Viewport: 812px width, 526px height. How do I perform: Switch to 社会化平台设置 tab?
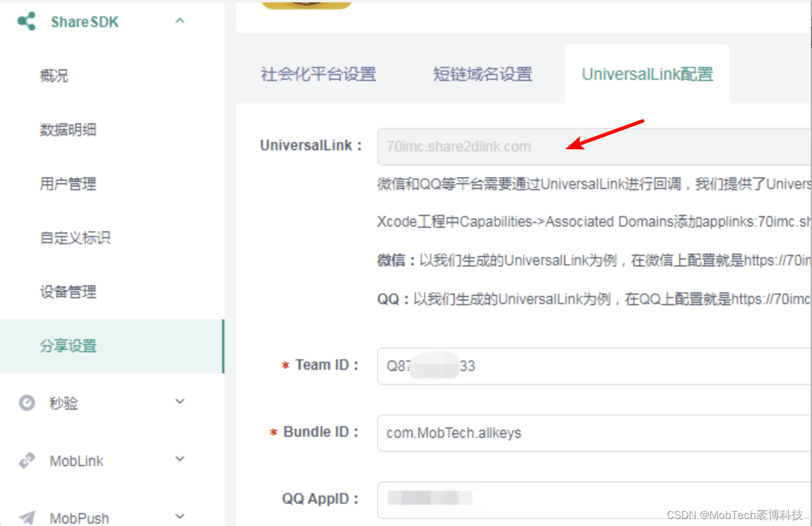point(318,75)
